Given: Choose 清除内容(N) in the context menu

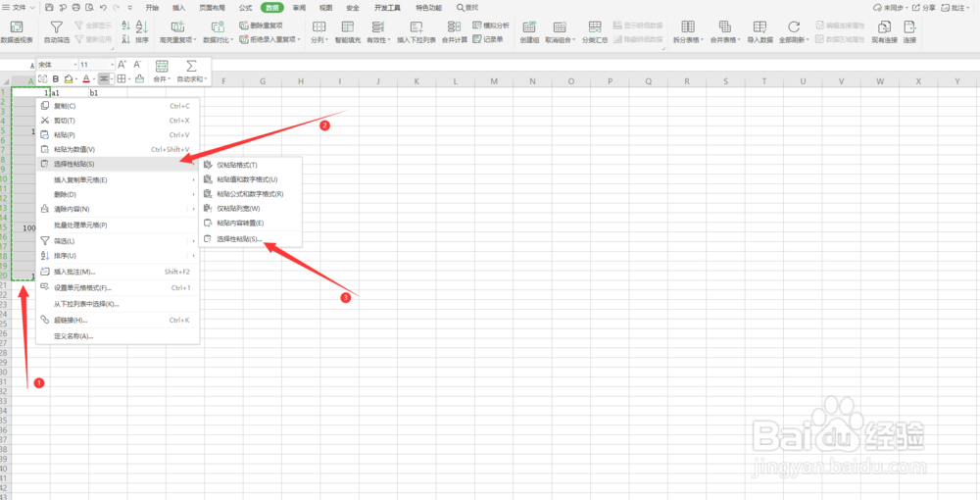Looking at the screenshot, I should coord(118,209).
